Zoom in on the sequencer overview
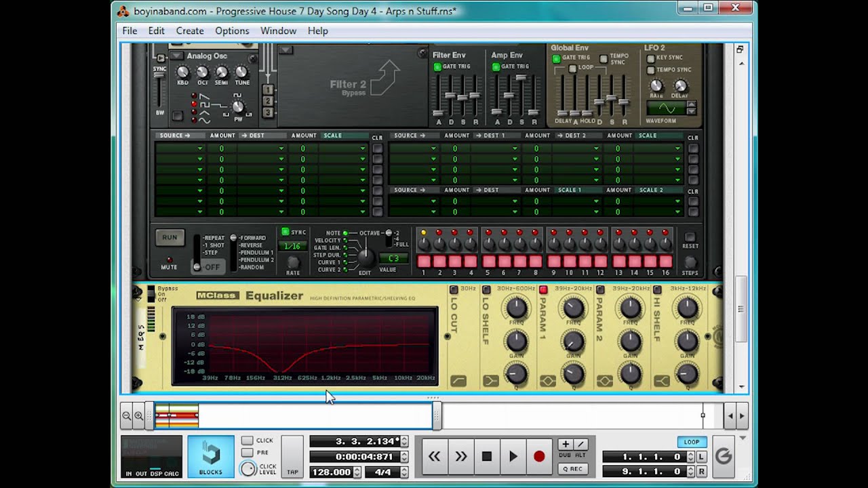868x488 pixels. tap(139, 416)
